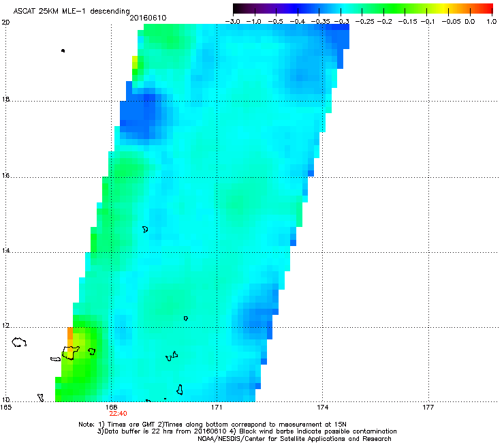Click the latitude label 16

pyautogui.click(x=5, y=175)
